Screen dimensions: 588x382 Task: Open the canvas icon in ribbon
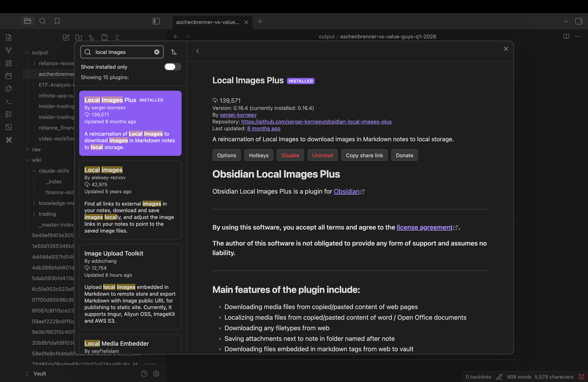click(9, 63)
